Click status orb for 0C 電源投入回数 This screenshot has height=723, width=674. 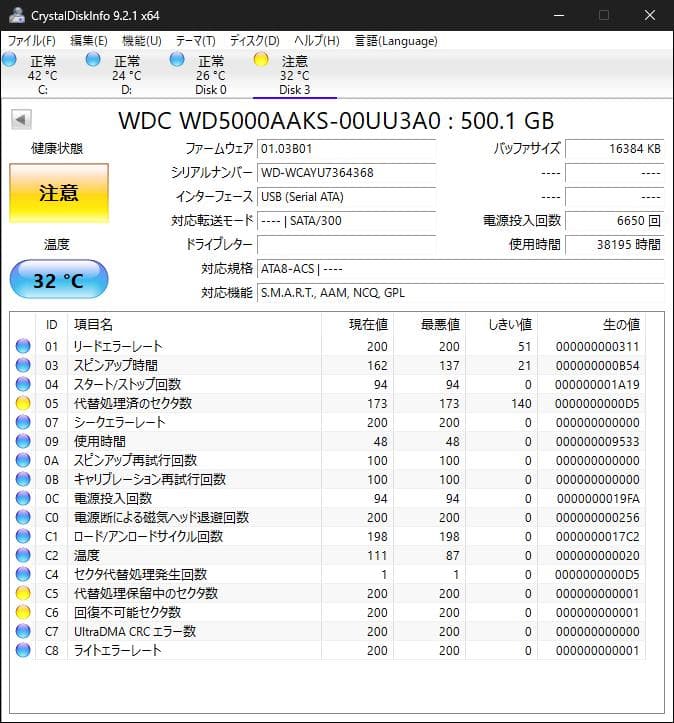click(x=23, y=498)
